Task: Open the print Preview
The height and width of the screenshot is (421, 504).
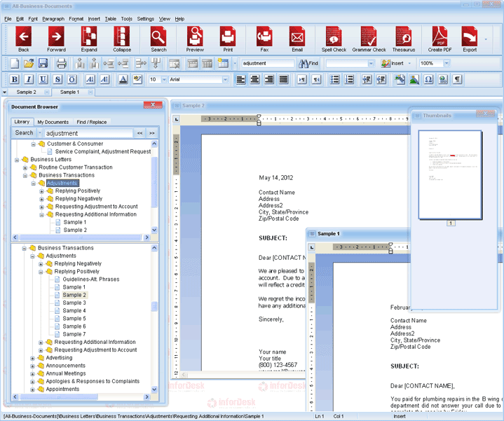Action: click(x=195, y=37)
